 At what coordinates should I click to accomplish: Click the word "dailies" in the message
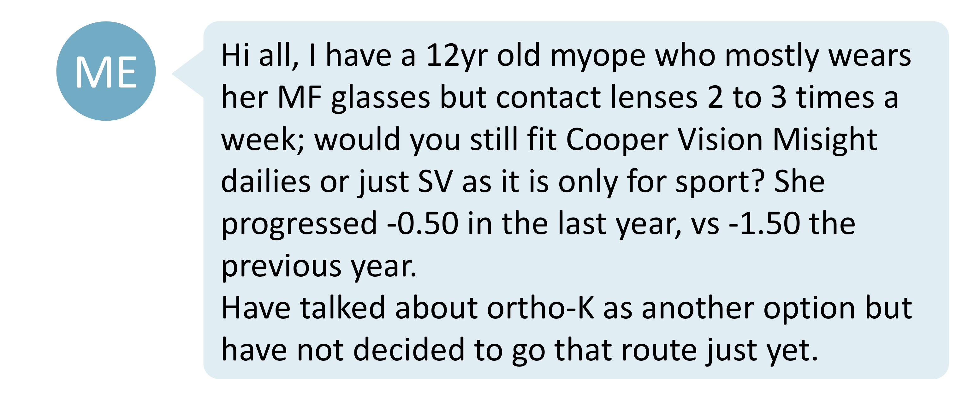[265, 182]
